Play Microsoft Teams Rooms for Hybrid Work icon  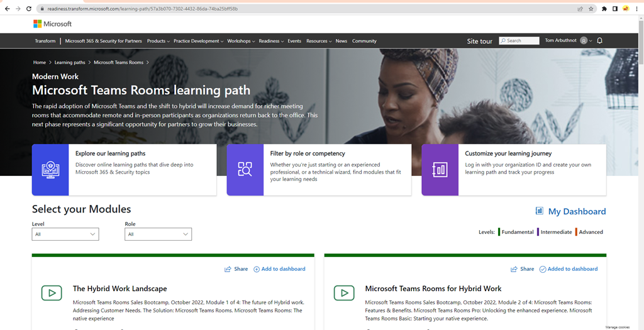[343, 293]
